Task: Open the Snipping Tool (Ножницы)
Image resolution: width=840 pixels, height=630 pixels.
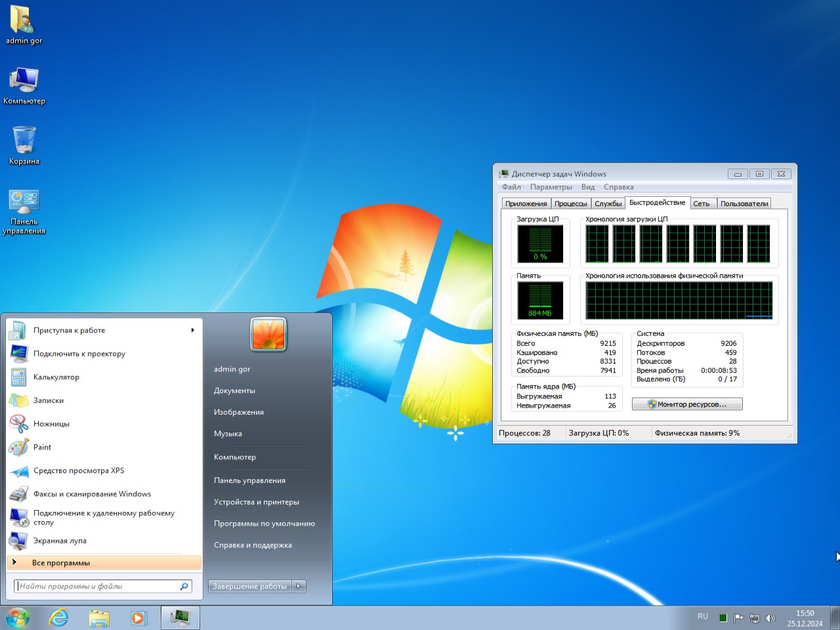Action: 51,424
